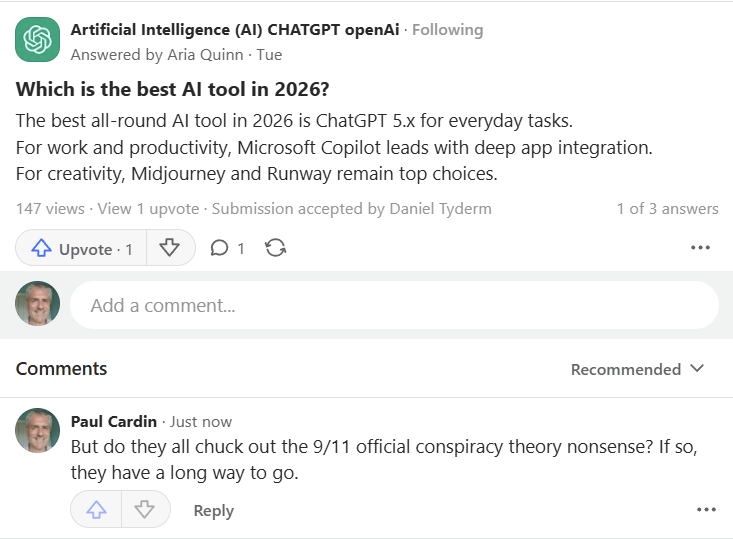Viewport: 733px width, 539px height.
Task: Share the answer using circular arrows icon
Action: coord(276,248)
